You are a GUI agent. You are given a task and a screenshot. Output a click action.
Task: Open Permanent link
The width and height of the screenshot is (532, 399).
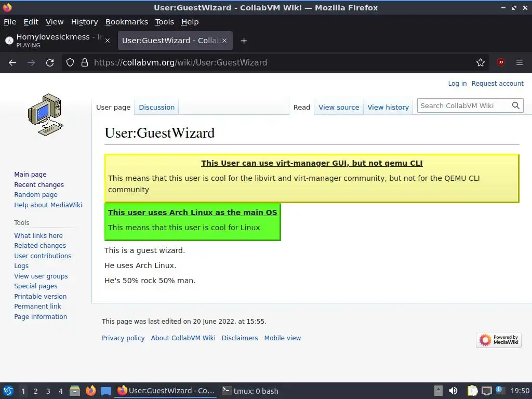tap(37, 307)
